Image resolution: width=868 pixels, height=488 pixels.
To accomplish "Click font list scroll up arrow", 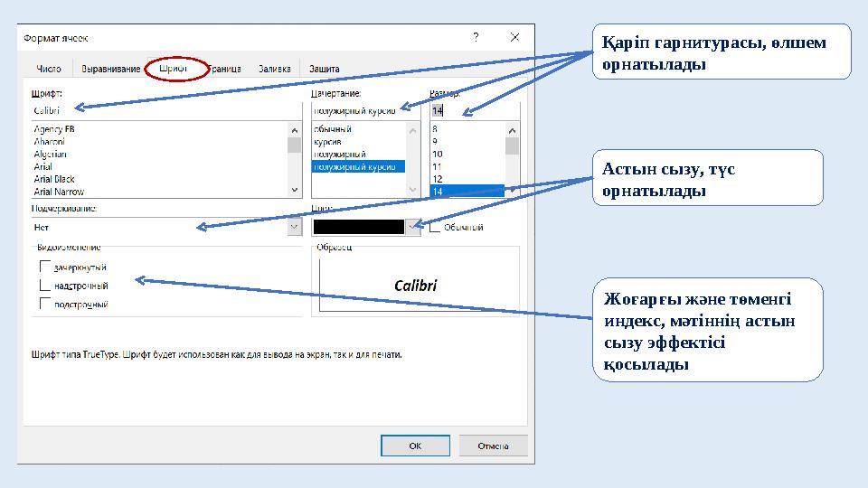I will coord(295,130).
